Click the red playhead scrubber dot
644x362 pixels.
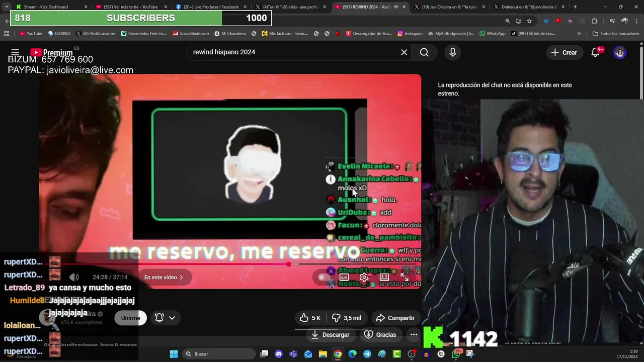point(289,264)
